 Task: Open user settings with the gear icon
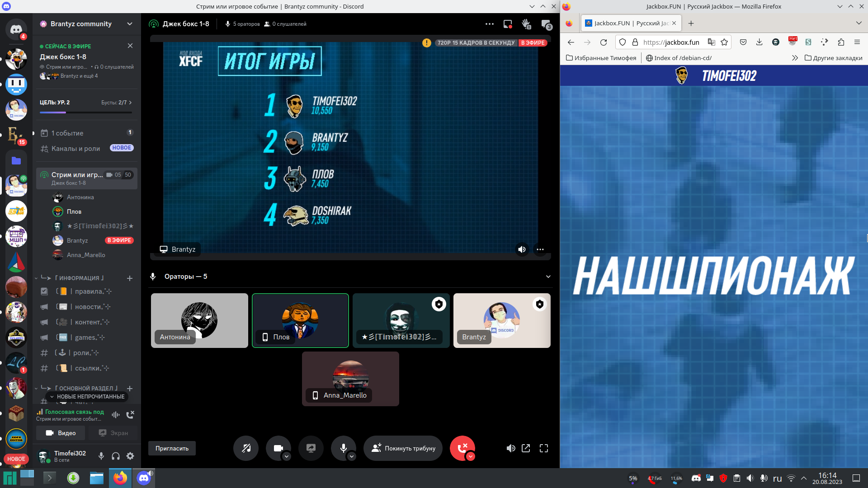click(x=130, y=456)
